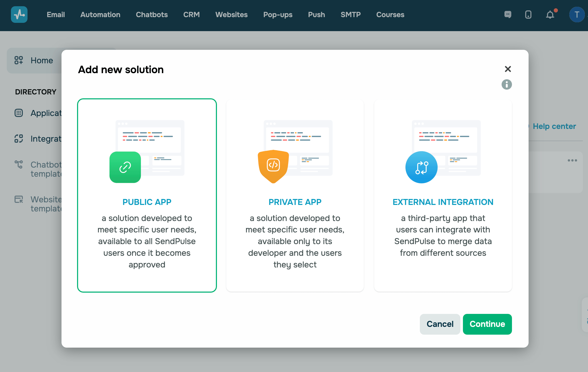The height and width of the screenshot is (372, 588).
Task: Click the mobile phone icon in header
Action: (x=528, y=15)
